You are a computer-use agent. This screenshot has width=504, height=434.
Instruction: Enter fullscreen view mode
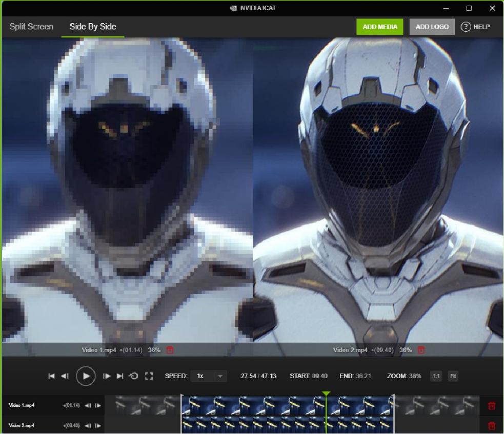[149, 376]
